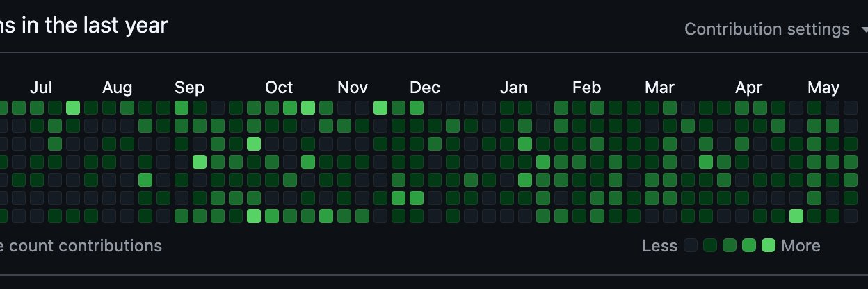Click the Mar month label
The height and width of the screenshot is (289, 868).
659,88
